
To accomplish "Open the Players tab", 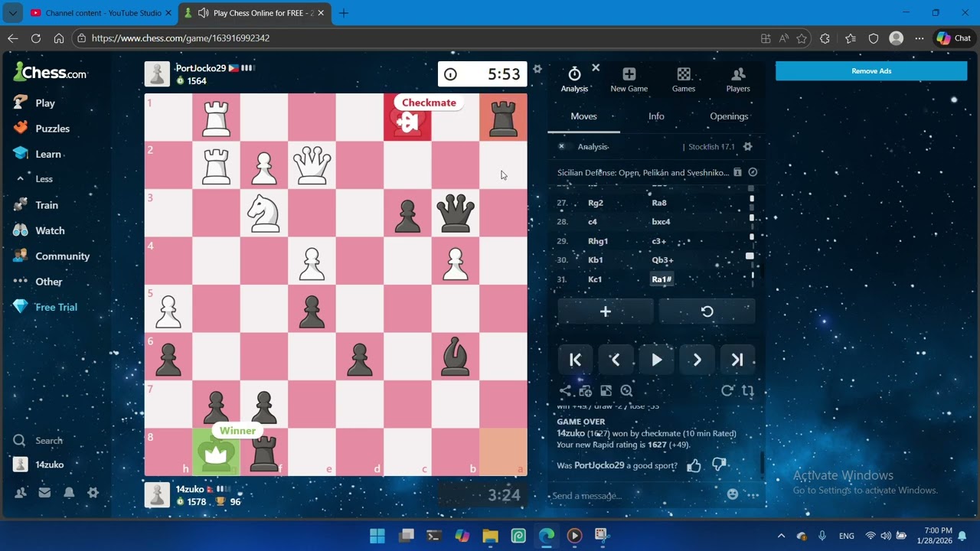I will click(x=738, y=79).
